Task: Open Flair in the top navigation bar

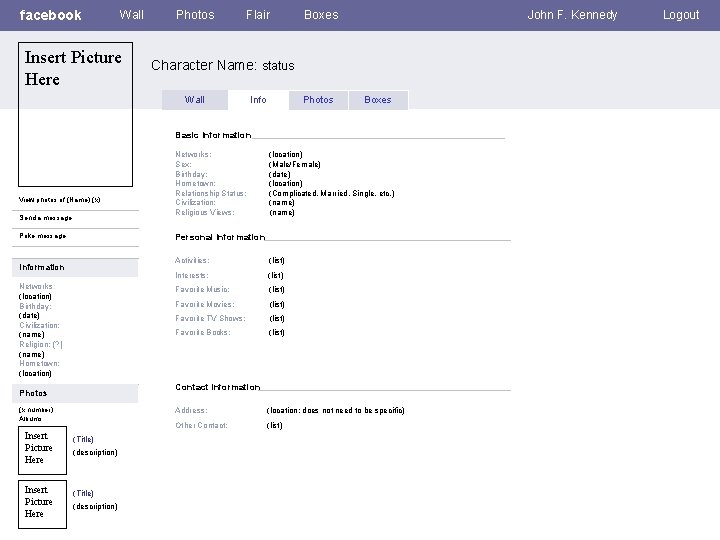Action: coord(258,15)
